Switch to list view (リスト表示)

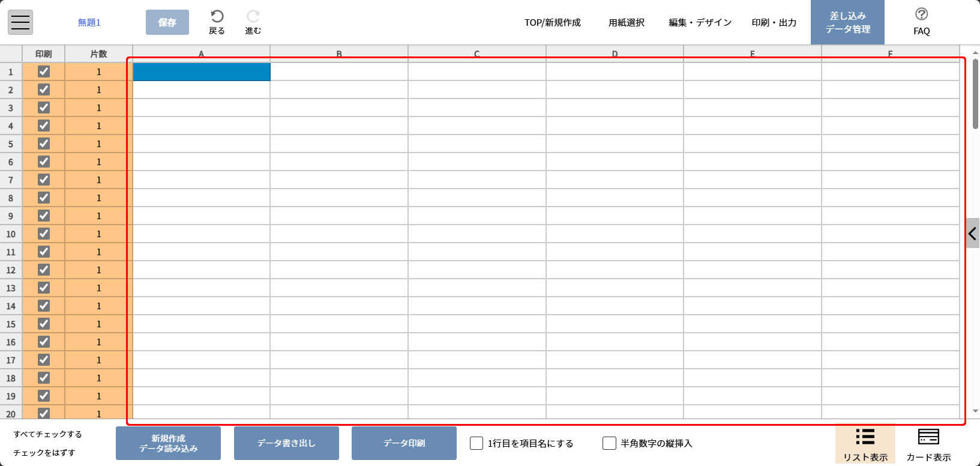point(865,444)
